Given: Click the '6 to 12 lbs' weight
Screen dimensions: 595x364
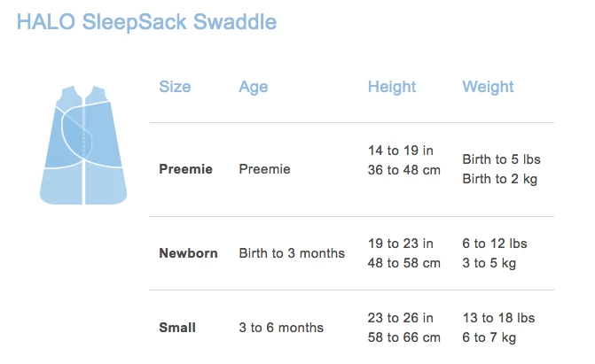Looking at the screenshot, I should 495,244.
